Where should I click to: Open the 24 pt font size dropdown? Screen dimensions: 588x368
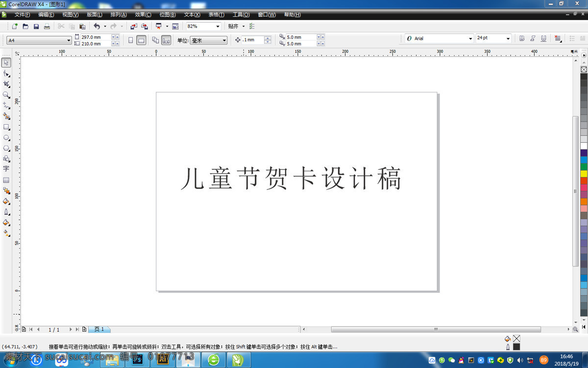pos(508,38)
